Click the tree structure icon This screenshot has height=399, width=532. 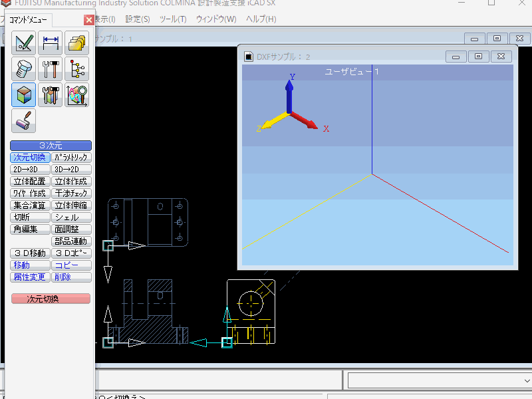[77, 68]
